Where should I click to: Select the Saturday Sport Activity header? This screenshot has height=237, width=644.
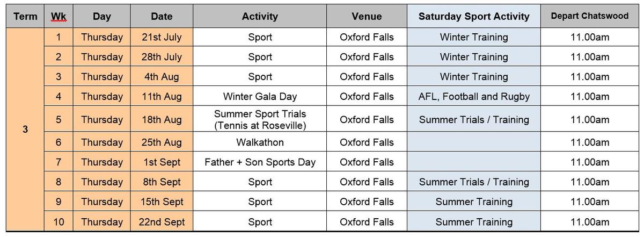(474, 16)
